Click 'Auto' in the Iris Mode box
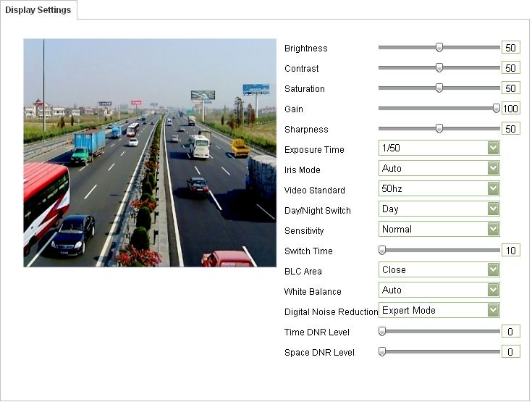 tap(392, 168)
